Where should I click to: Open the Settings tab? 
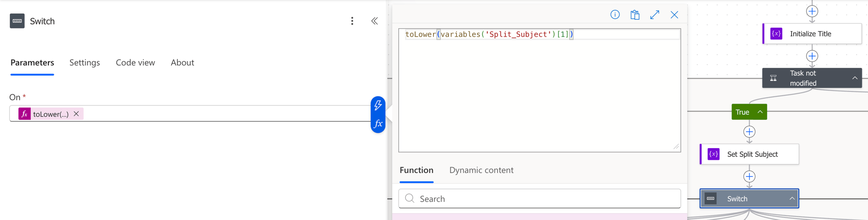(x=85, y=62)
